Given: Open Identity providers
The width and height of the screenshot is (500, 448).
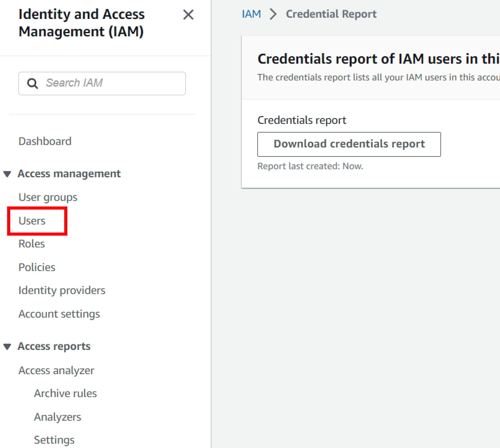Looking at the screenshot, I should click(62, 290).
